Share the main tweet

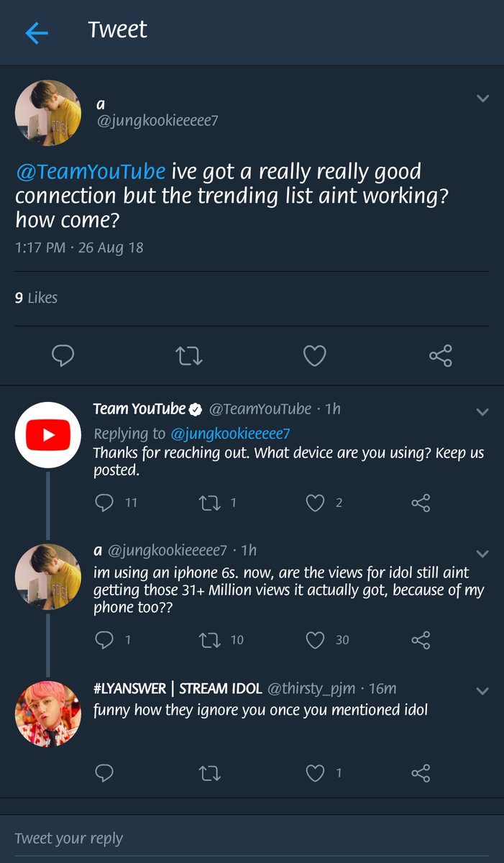(440, 355)
